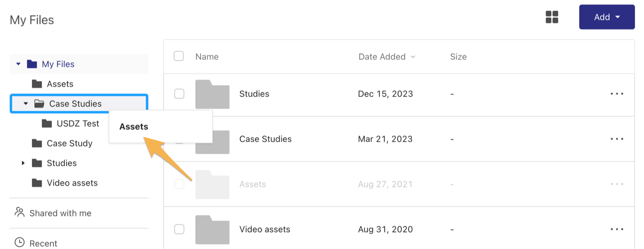Click the Name column header
Screen dimensions: 644x249
[x=207, y=57]
